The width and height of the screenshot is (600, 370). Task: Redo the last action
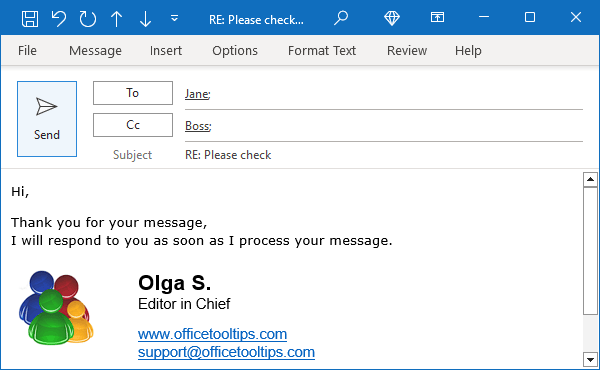88,18
